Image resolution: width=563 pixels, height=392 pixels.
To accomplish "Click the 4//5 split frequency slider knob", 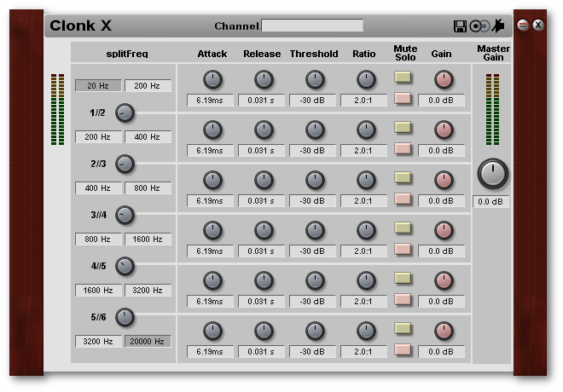I will coord(125,266).
